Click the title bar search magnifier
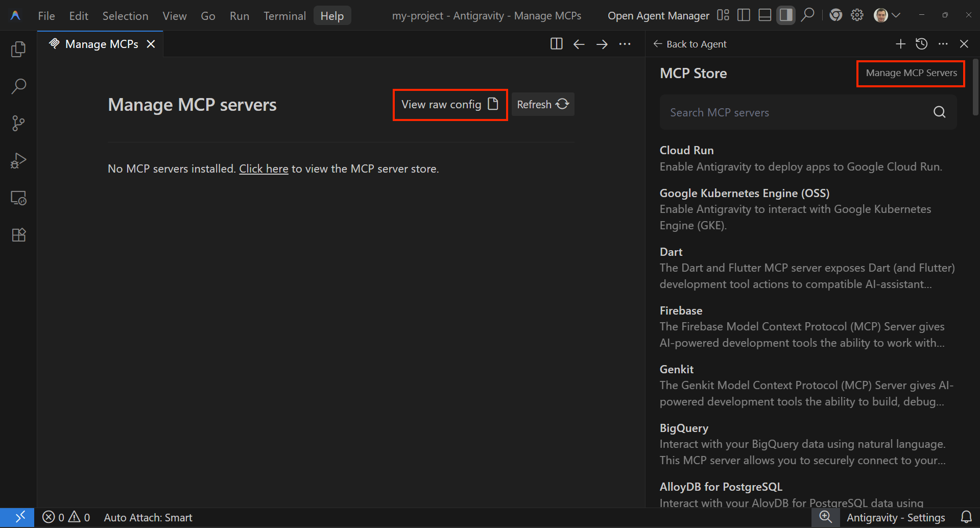The height and width of the screenshot is (528, 980). click(807, 15)
